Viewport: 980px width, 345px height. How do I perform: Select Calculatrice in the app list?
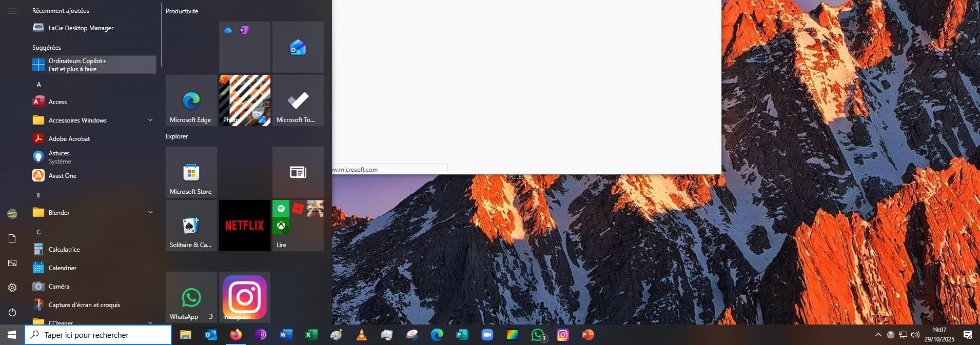(x=64, y=250)
